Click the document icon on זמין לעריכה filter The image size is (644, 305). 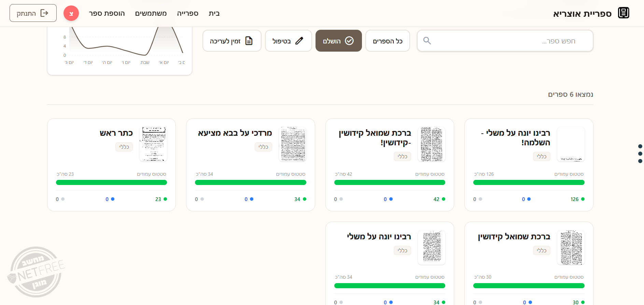[249, 41]
